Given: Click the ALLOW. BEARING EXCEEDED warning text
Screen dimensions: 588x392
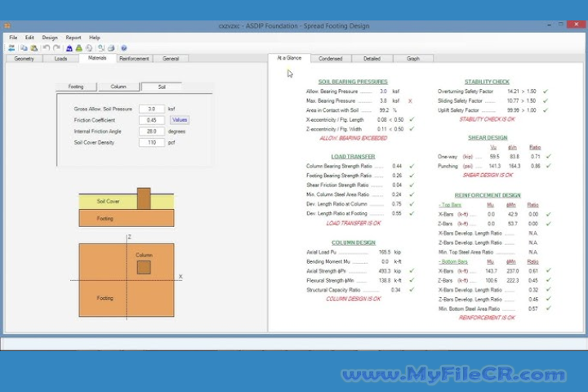Looking at the screenshot, I should [x=354, y=138].
